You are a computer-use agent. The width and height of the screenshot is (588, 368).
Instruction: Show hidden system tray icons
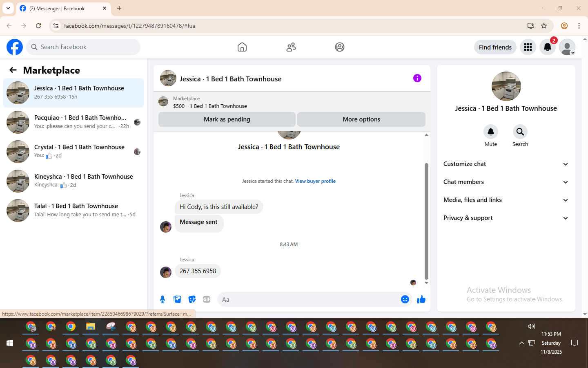coord(521,343)
